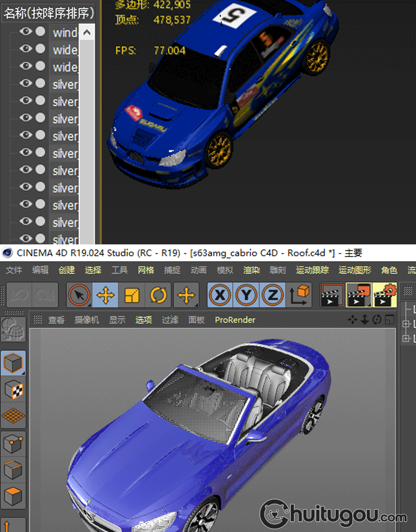Render the active view with clapperboard icon
Viewport: 416px width, 532px height.
click(332, 295)
